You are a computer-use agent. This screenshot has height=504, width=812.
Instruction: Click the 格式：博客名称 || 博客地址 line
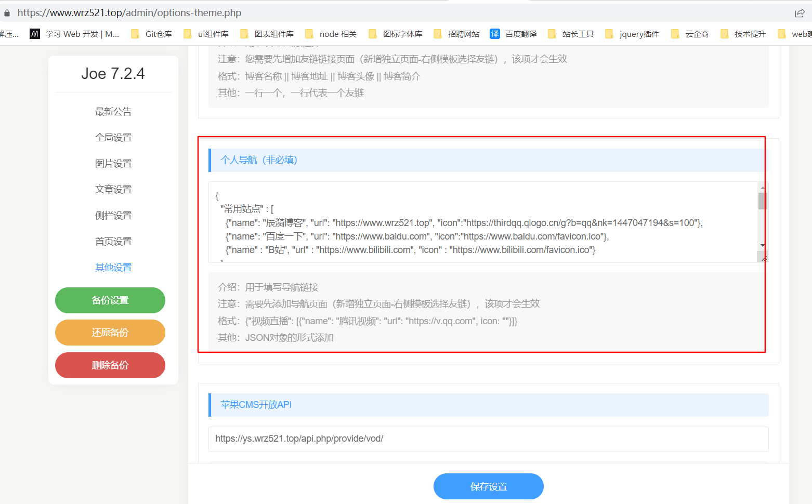[x=319, y=76]
